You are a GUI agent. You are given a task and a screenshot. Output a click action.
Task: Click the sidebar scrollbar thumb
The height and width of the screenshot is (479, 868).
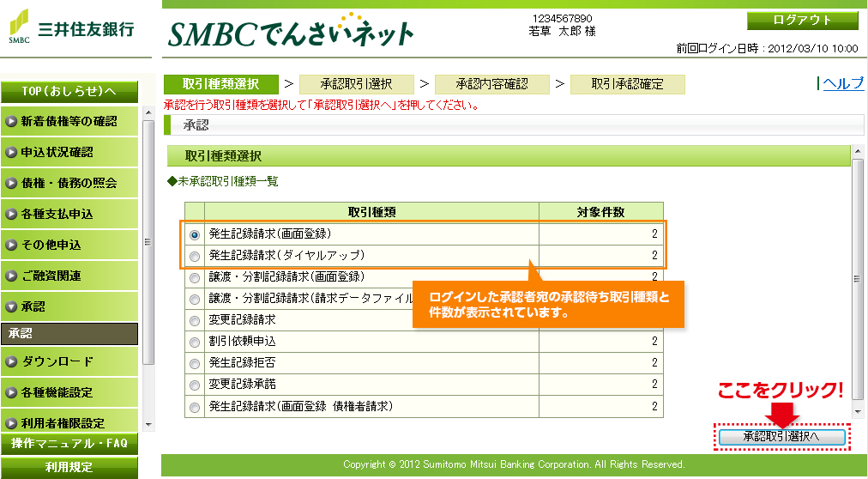tap(148, 241)
